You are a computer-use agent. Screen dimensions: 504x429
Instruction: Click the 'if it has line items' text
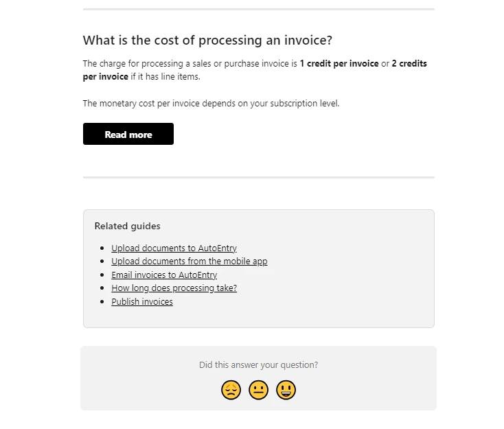click(165, 76)
